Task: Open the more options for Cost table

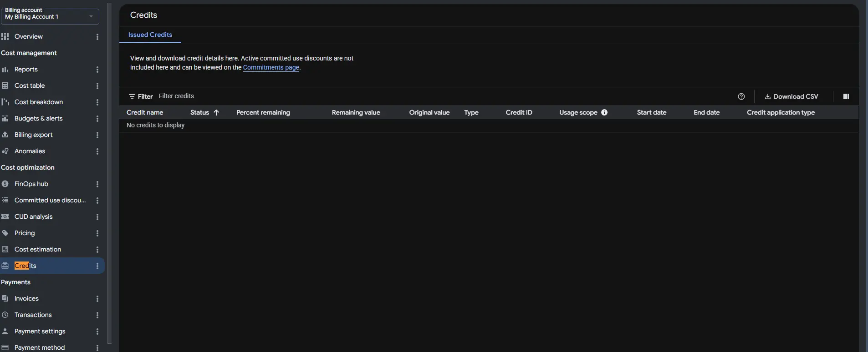Action: (97, 86)
